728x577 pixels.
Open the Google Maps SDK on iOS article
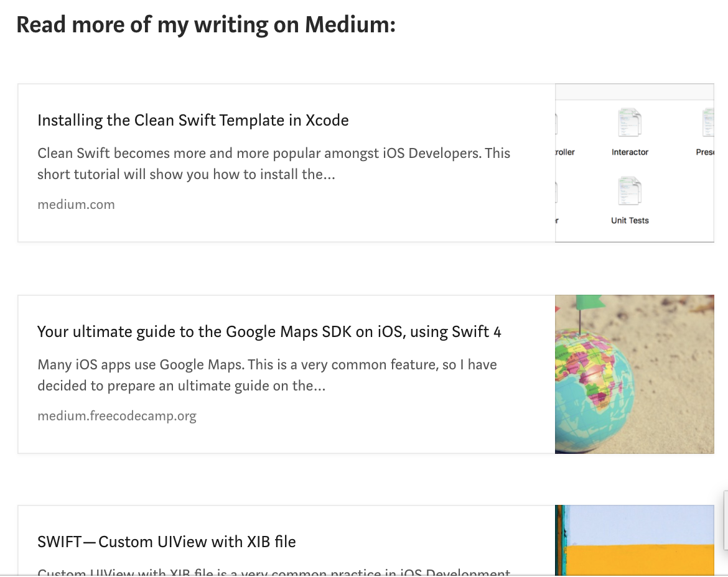(x=269, y=331)
